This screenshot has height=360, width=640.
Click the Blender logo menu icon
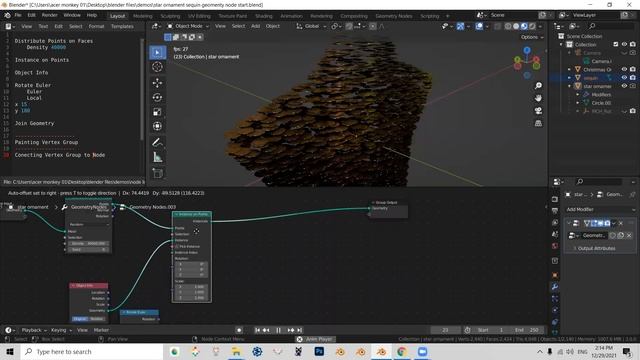pyautogui.click(x=7, y=15)
